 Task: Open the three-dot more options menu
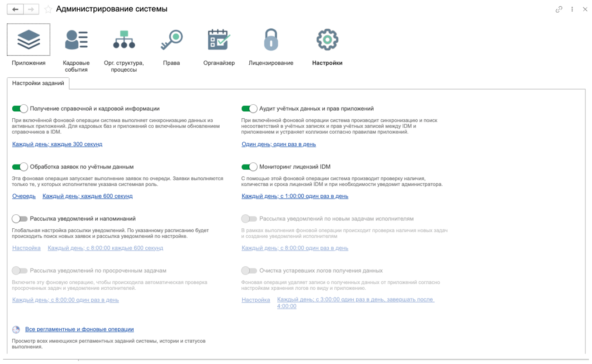coord(572,9)
